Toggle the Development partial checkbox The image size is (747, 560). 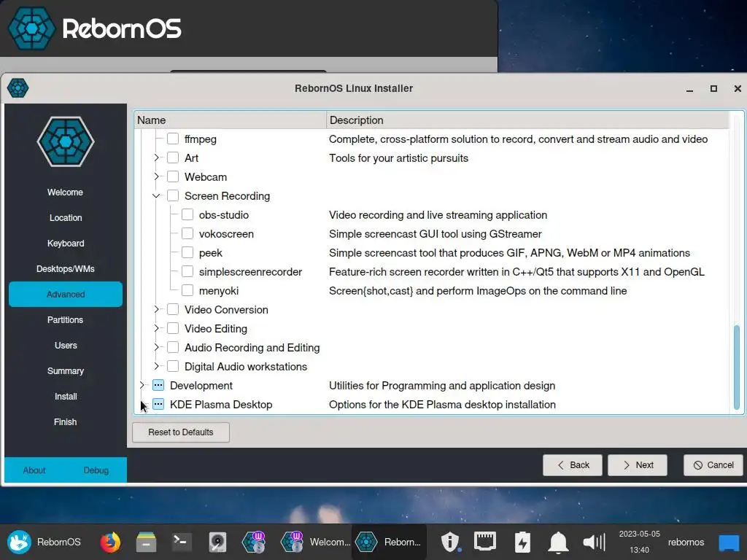pyautogui.click(x=158, y=385)
